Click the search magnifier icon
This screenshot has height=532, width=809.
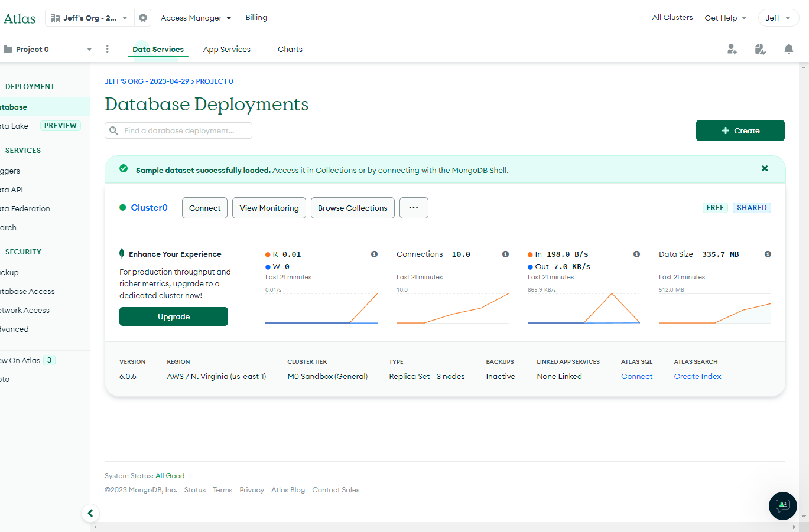[114, 130]
